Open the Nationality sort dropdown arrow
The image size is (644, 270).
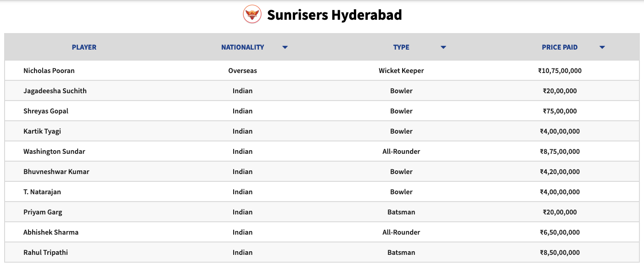285,47
